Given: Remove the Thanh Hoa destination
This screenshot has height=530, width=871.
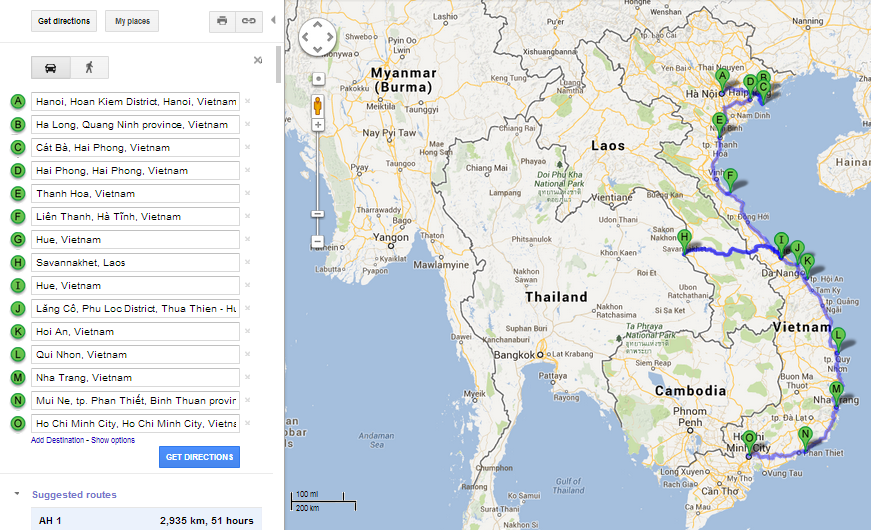Looking at the screenshot, I should coord(248,193).
